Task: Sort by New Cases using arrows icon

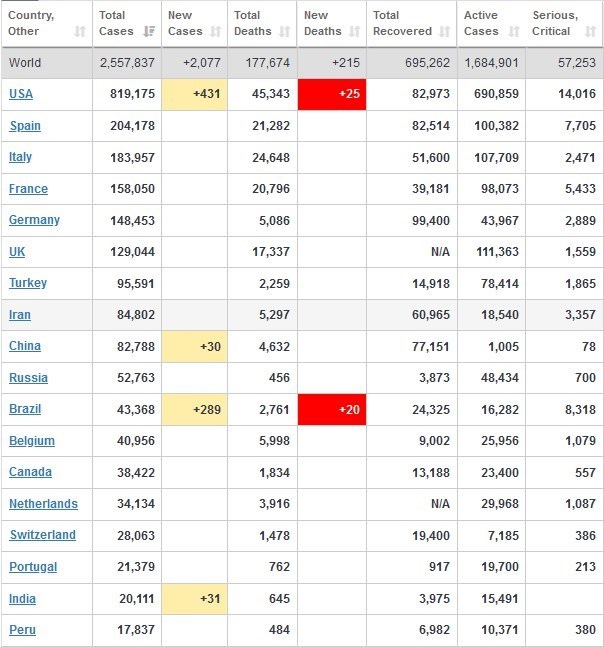Action: tap(215, 32)
